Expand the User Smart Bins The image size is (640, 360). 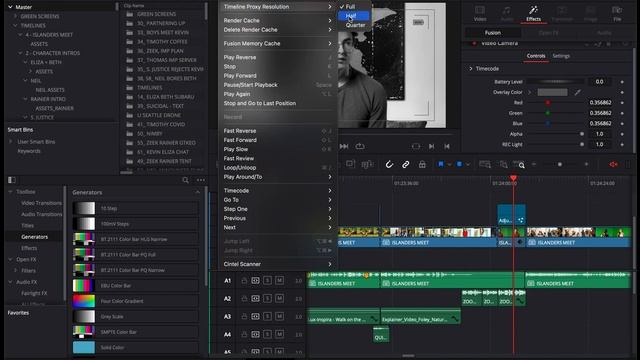(11, 142)
